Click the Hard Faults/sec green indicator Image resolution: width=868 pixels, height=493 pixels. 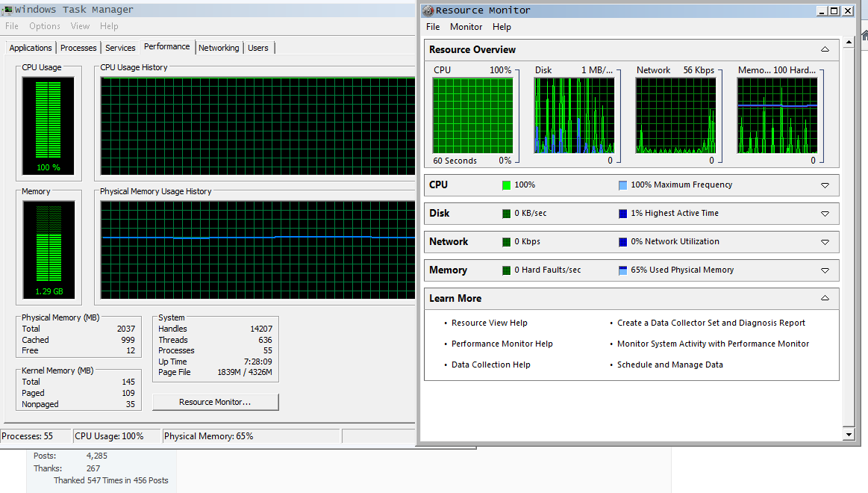[x=506, y=270]
